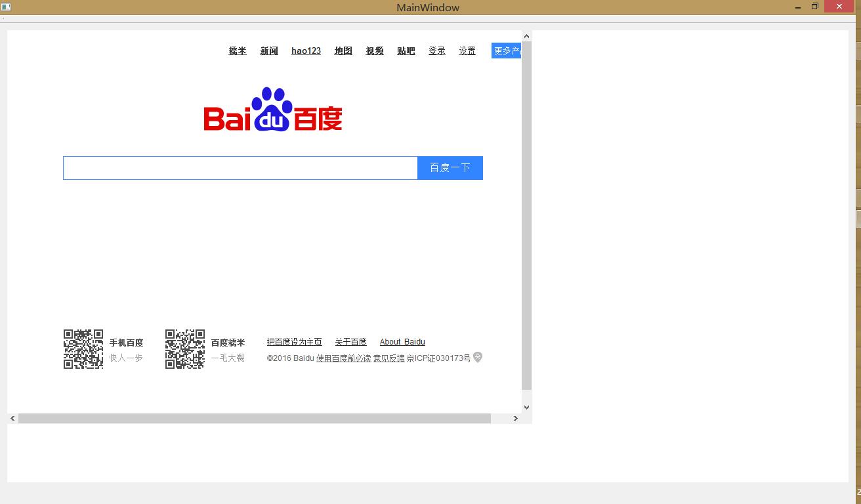Click the MainWindow title bar app icon
The height and width of the screenshot is (504, 861).
[5, 7]
